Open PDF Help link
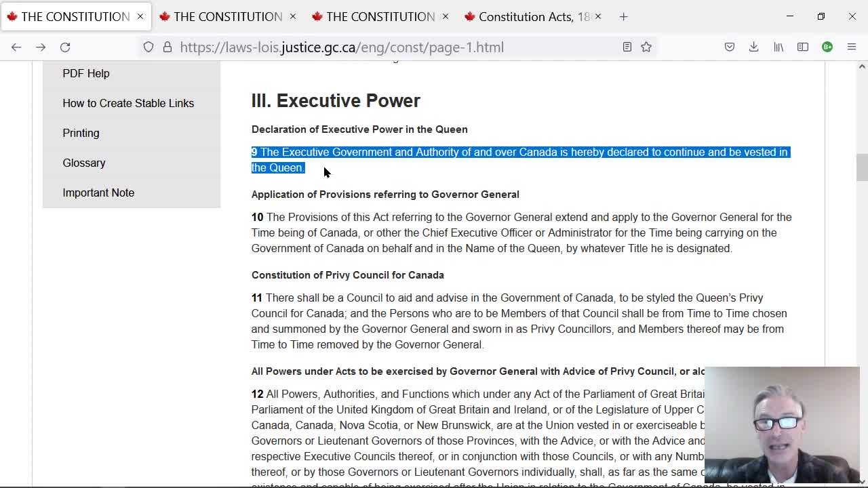 pos(86,73)
